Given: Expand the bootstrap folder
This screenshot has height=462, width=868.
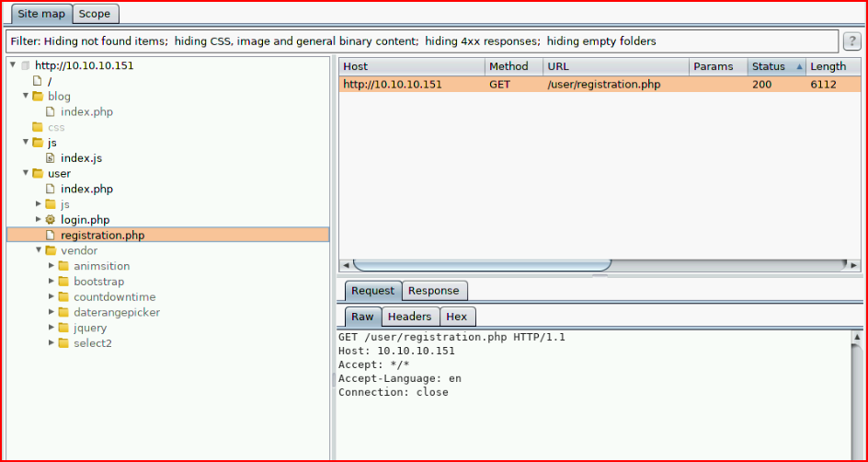Looking at the screenshot, I should point(51,282).
